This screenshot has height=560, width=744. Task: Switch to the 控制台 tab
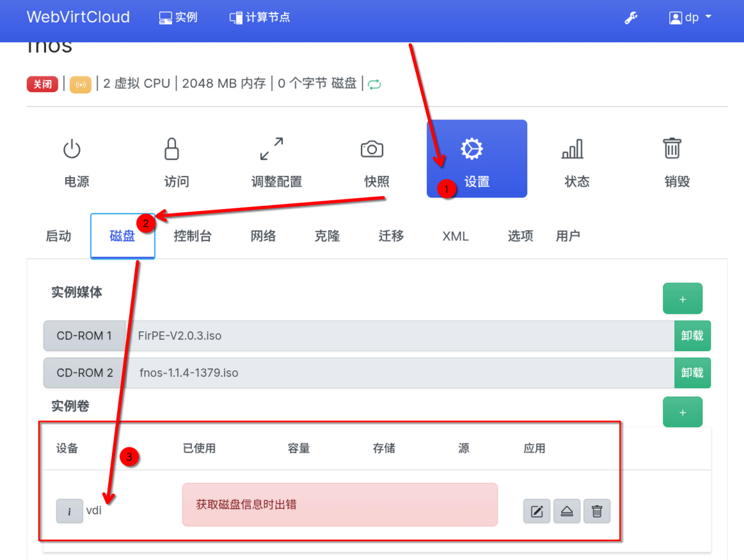click(x=193, y=236)
